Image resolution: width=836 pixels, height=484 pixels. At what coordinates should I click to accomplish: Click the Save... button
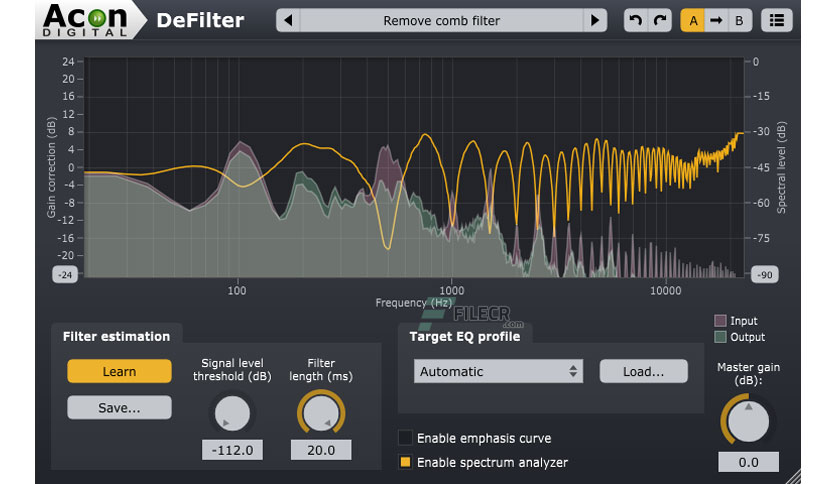coord(119,407)
